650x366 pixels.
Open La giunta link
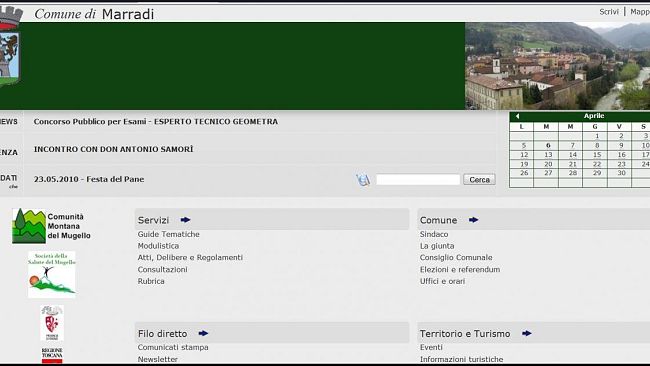(437, 246)
